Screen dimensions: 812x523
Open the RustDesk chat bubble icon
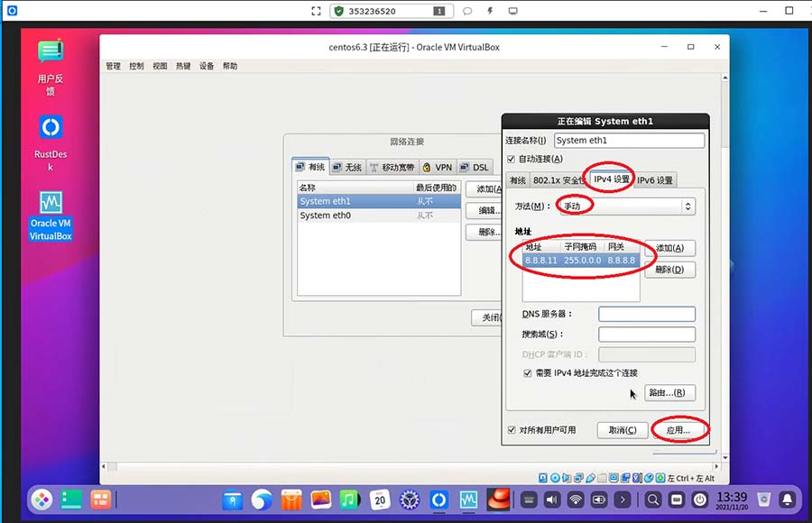pos(467,11)
